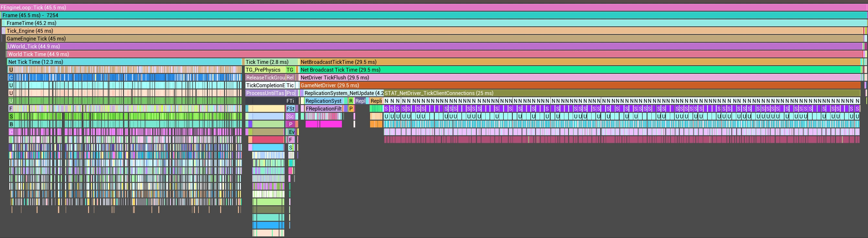This screenshot has width=868, height=238.
Task: Select the World Tick Time (44.9 ms) bar
Action: [433, 54]
